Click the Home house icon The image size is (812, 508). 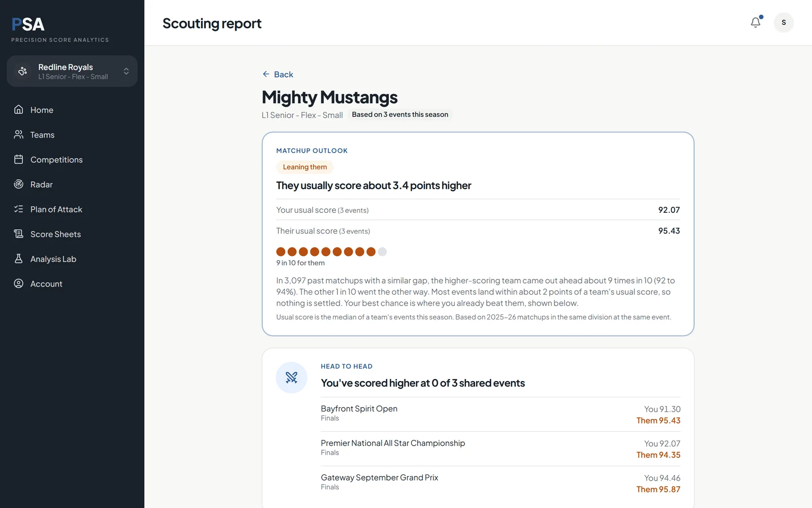pos(19,110)
